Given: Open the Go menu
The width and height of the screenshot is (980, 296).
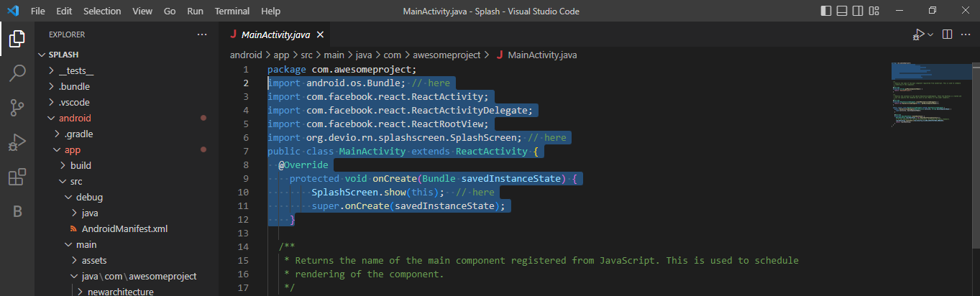Looking at the screenshot, I should [170, 11].
